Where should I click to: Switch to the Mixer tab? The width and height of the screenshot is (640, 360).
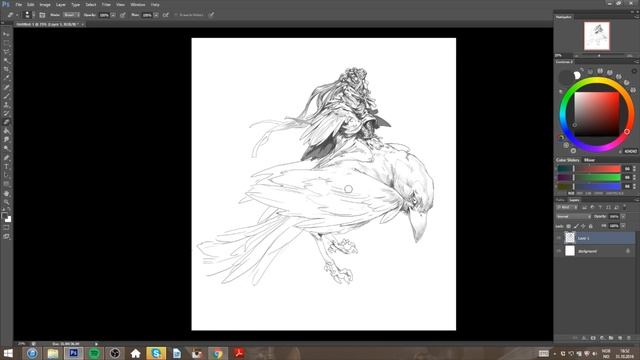589,160
